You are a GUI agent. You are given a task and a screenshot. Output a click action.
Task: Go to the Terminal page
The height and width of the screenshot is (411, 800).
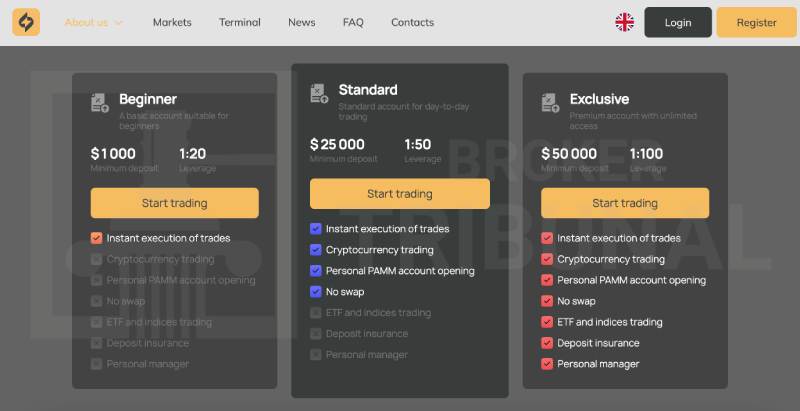[240, 22]
